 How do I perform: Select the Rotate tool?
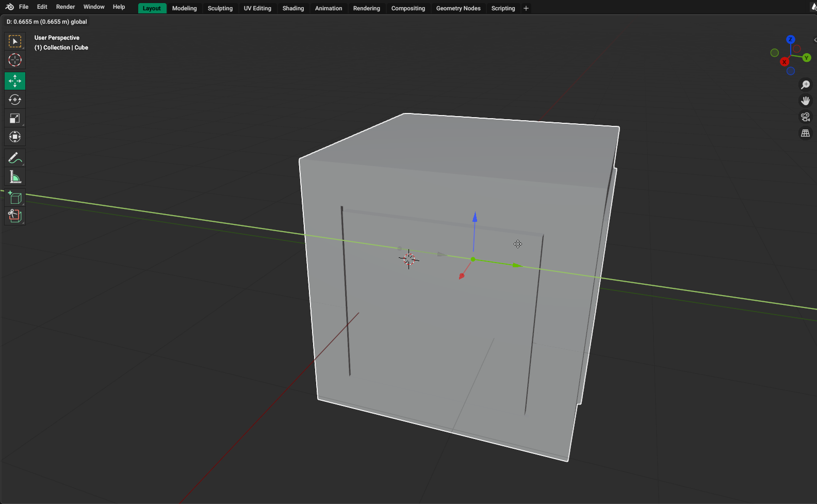[15, 100]
